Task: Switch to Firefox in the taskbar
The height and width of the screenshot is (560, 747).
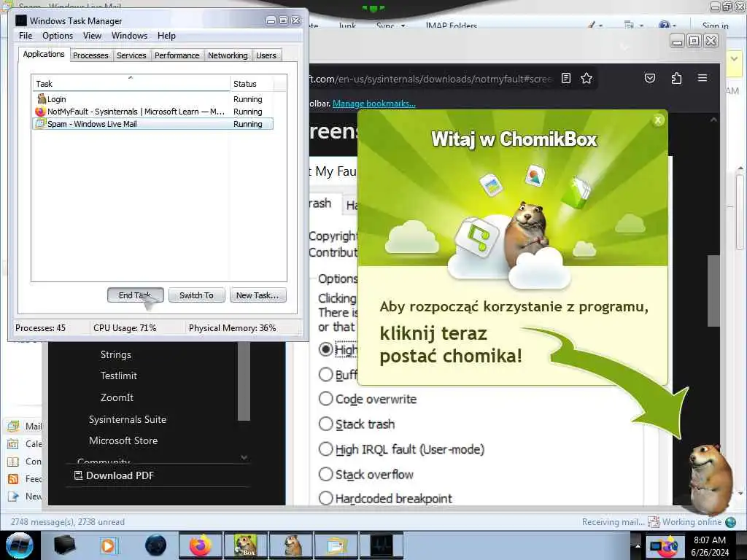Action: point(201,545)
